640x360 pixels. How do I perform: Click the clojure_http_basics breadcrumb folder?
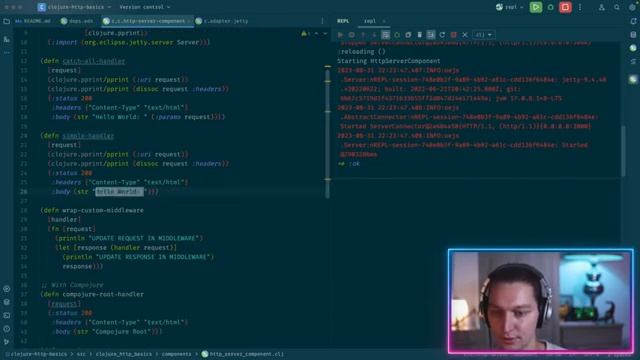point(124,354)
